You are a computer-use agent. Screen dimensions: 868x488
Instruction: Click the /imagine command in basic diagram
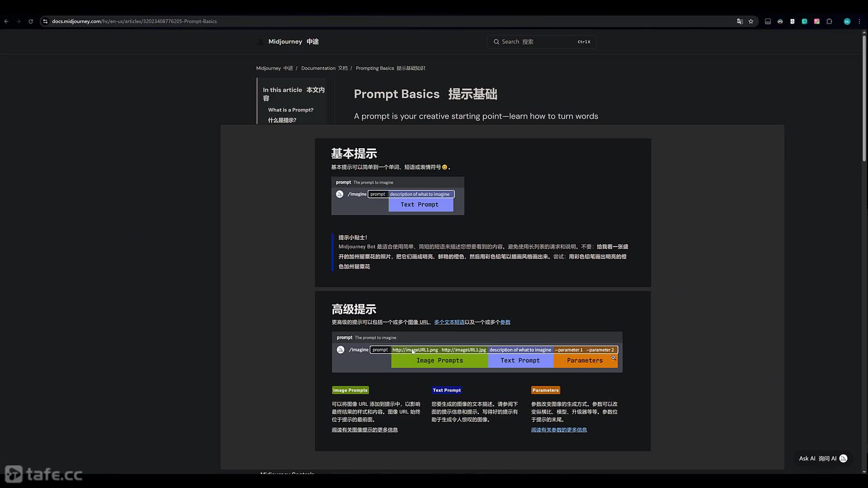357,194
